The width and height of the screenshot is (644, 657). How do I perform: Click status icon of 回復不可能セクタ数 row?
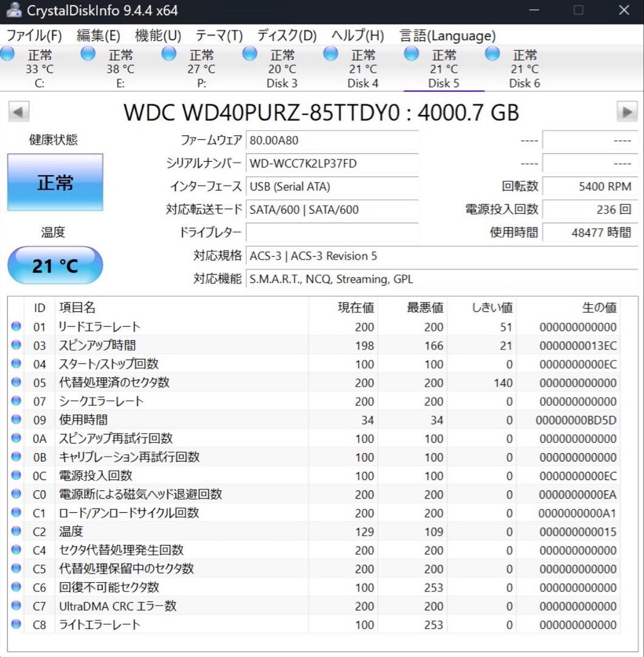(x=16, y=586)
